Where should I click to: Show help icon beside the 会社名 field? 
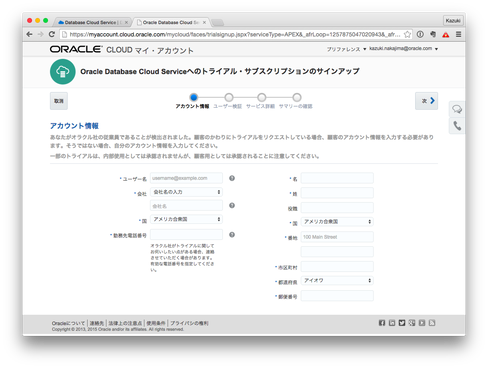pyautogui.click(x=232, y=205)
